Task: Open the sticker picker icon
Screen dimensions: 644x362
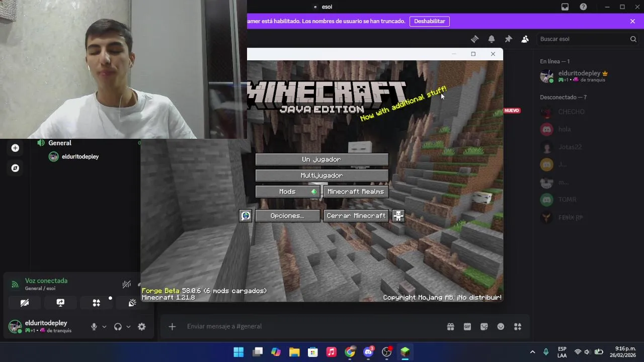Action: [484, 326]
